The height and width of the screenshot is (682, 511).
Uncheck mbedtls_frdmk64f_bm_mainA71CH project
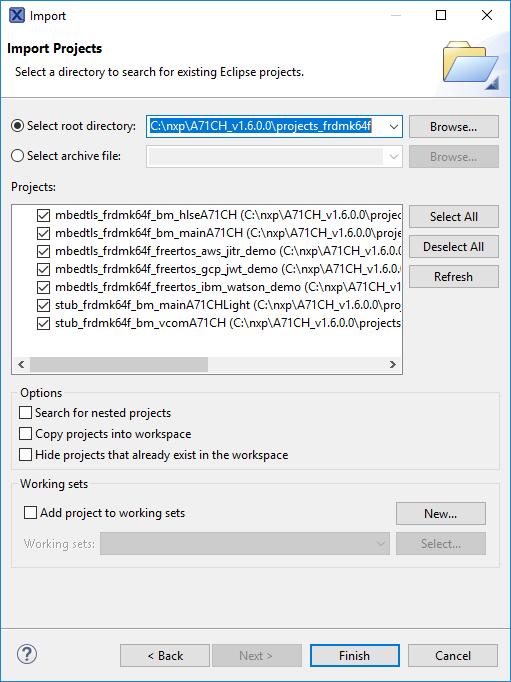43,233
